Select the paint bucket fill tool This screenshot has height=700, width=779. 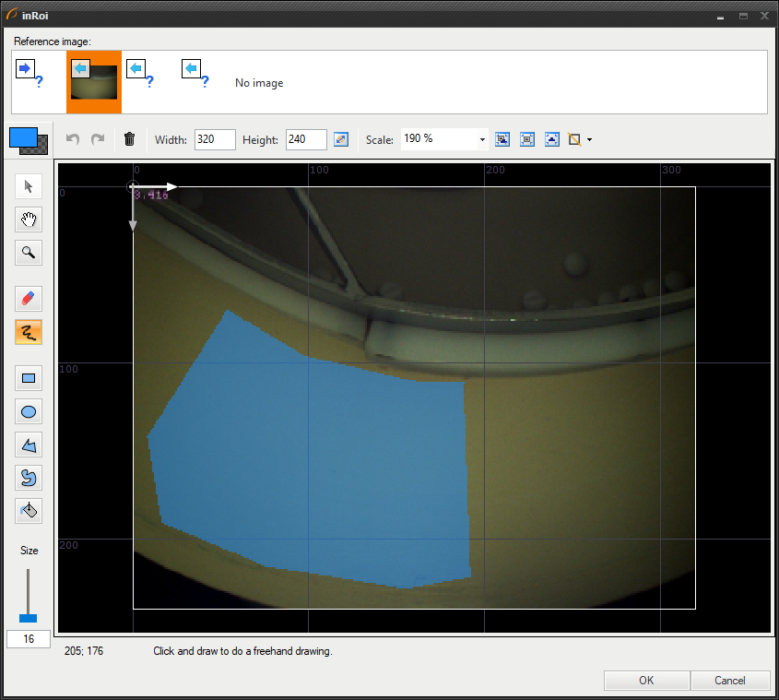coord(29,510)
